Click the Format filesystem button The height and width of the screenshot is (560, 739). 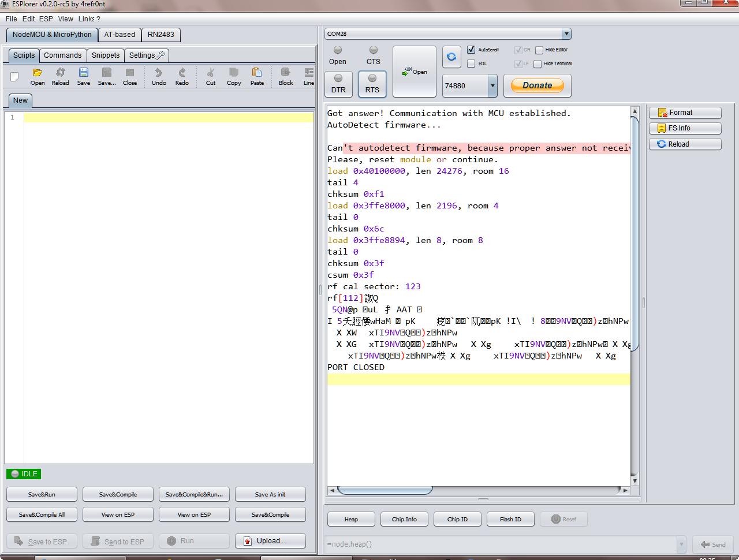(685, 113)
